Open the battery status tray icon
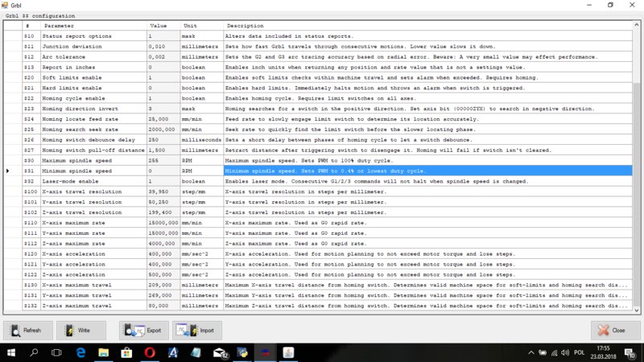Viewport: 644px width, 362px height. click(543, 352)
